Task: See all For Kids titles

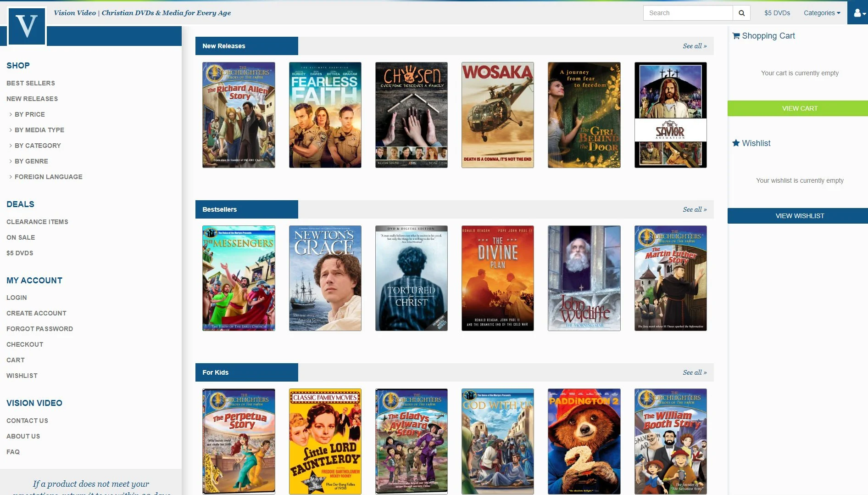Action: (695, 372)
